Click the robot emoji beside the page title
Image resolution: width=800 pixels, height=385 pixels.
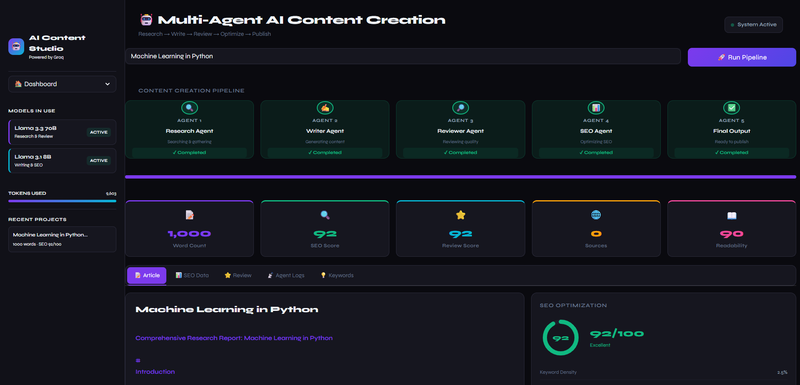coord(146,20)
